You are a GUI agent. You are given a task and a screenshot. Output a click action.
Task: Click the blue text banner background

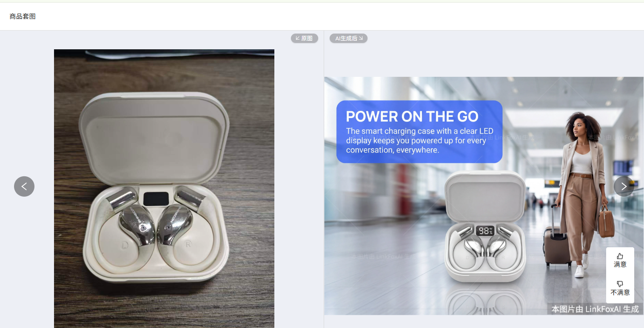[x=419, y=132]
